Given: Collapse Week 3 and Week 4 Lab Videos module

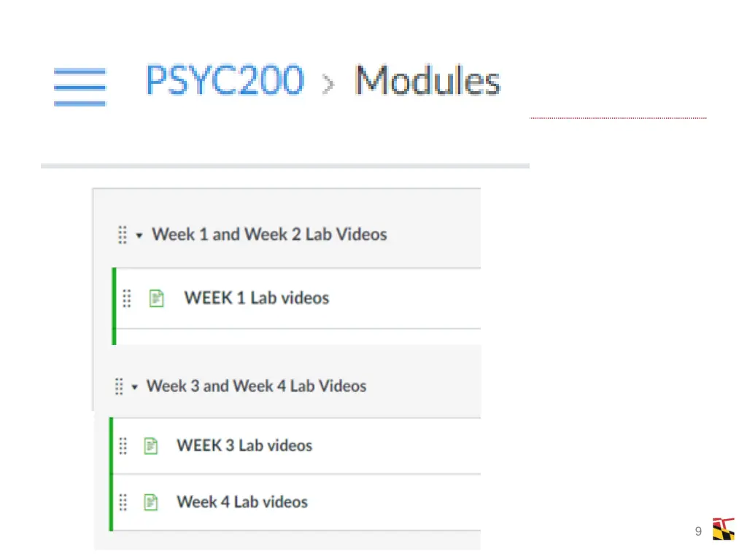Looking at the screenshot, I should [x=135, y=386].
